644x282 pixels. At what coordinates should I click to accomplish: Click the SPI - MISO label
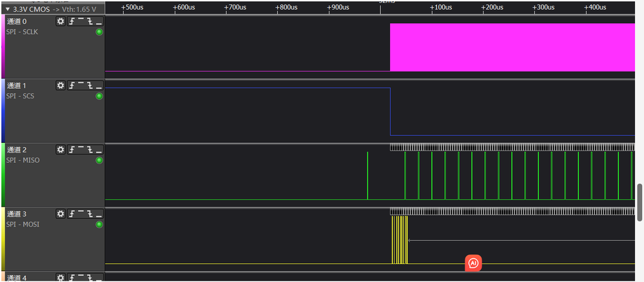tap(23, 160)
